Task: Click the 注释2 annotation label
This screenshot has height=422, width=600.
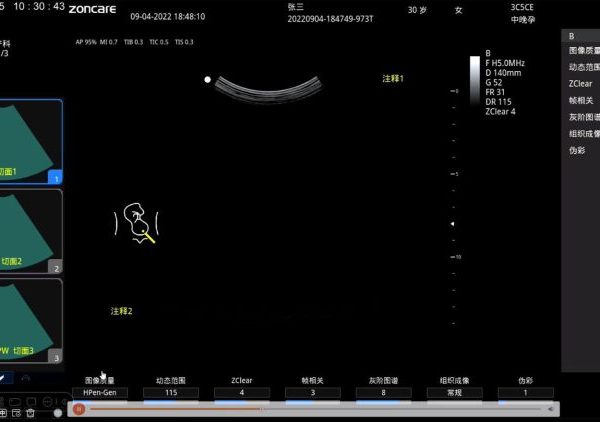Action: click(121, 311)
